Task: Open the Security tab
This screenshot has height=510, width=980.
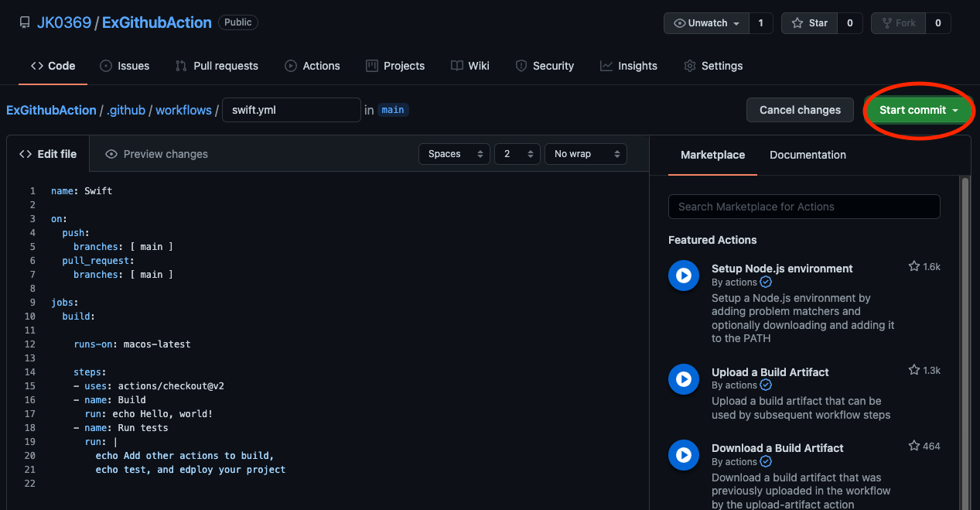Action: click(x=545, y=66)
